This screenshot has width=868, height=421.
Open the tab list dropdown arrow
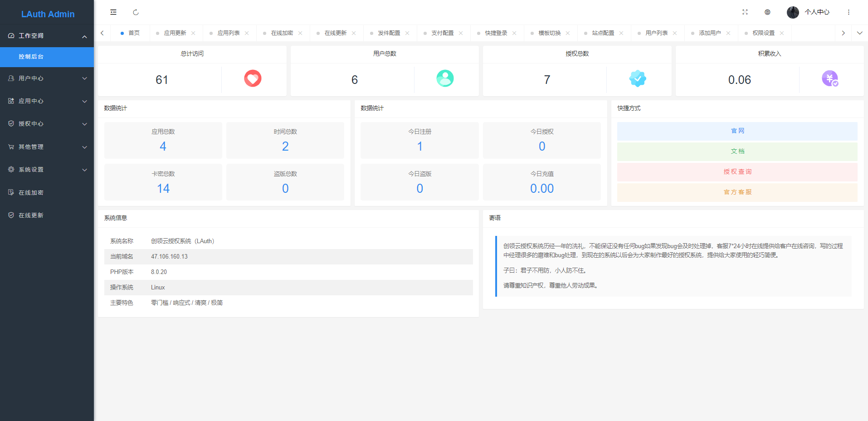coord(859,33)
